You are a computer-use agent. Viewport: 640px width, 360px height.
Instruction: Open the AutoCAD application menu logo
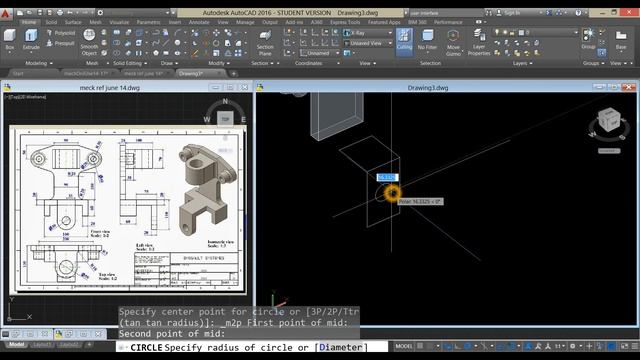coord(5,14)
